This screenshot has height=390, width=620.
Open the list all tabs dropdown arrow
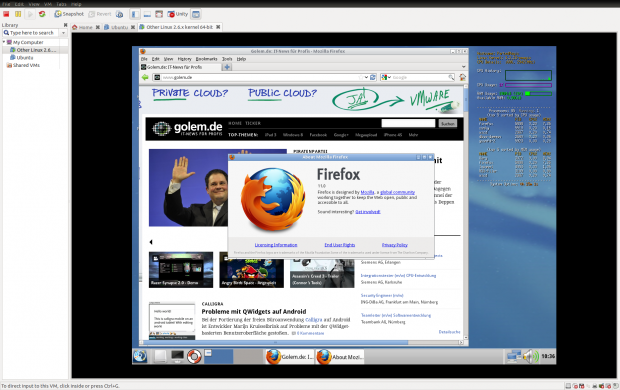click(463, 67)
